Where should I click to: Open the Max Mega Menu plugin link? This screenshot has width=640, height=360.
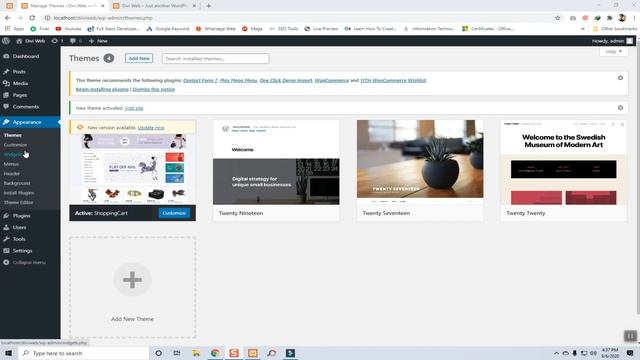pyautogui.click(x=238, y=80)
